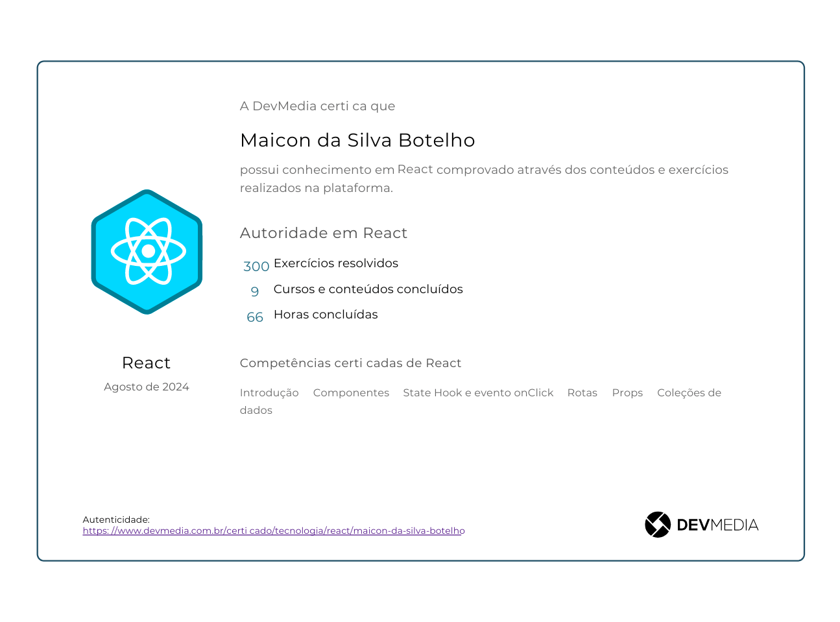Click 'Cursos e conteúdos concluídos' label
The height and width of the screenshot is (622, 840).
coord(368,289)
